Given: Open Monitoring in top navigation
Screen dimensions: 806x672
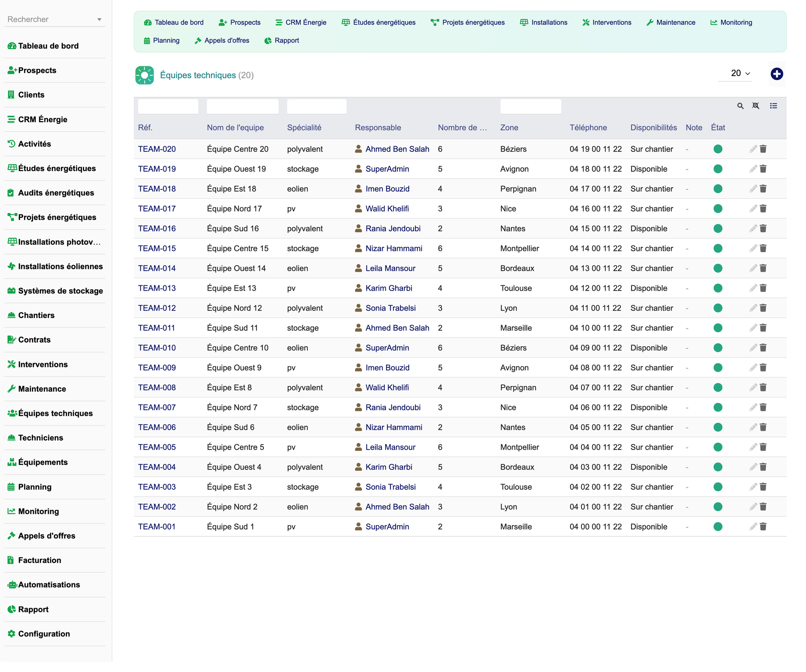Looking at the screenshot, I should (731, 22).
